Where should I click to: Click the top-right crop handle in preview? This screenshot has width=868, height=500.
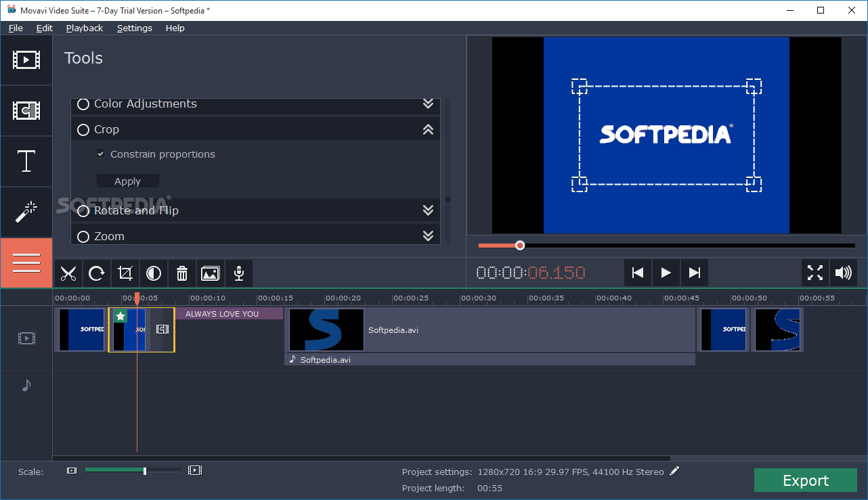tap(754, 86)
